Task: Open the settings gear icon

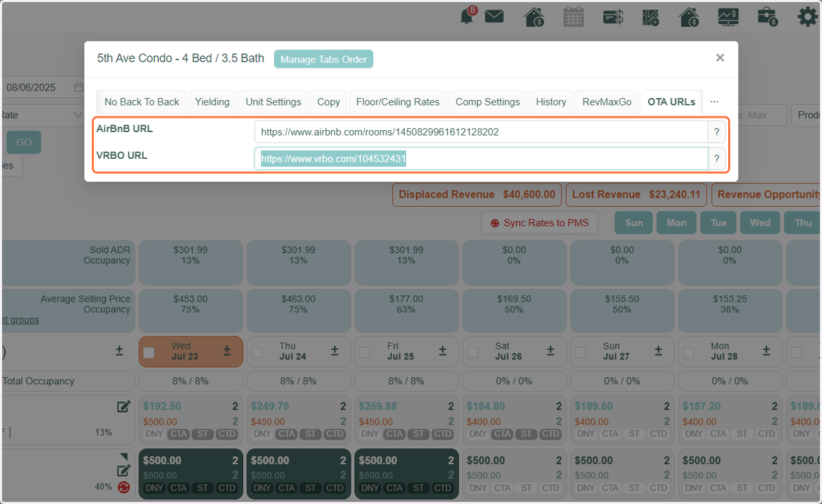Action: click(808, 16)
